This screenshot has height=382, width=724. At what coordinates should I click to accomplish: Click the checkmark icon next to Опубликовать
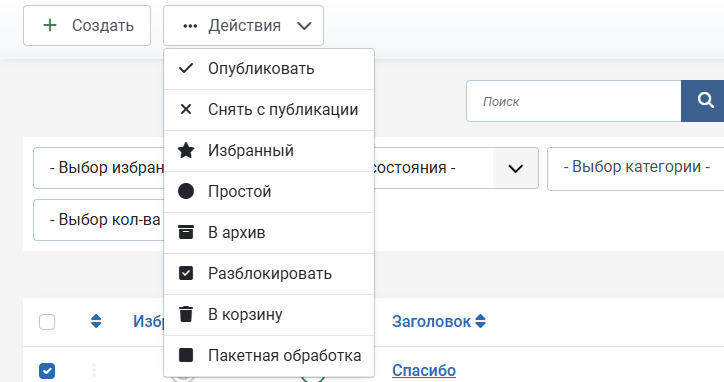186,68
